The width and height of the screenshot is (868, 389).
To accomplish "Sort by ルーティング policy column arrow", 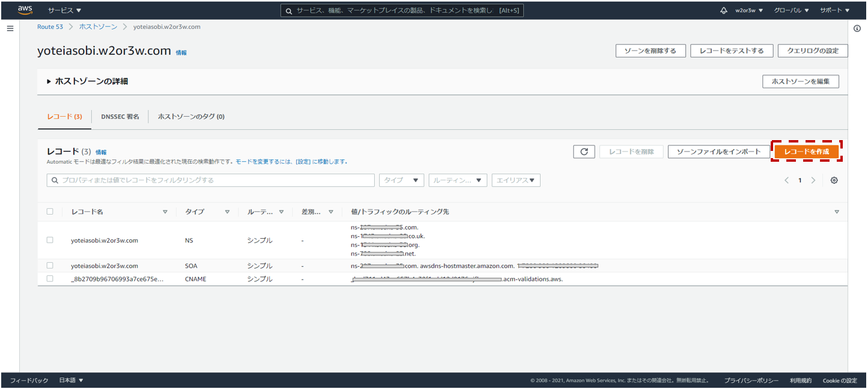I will [281, 212].
